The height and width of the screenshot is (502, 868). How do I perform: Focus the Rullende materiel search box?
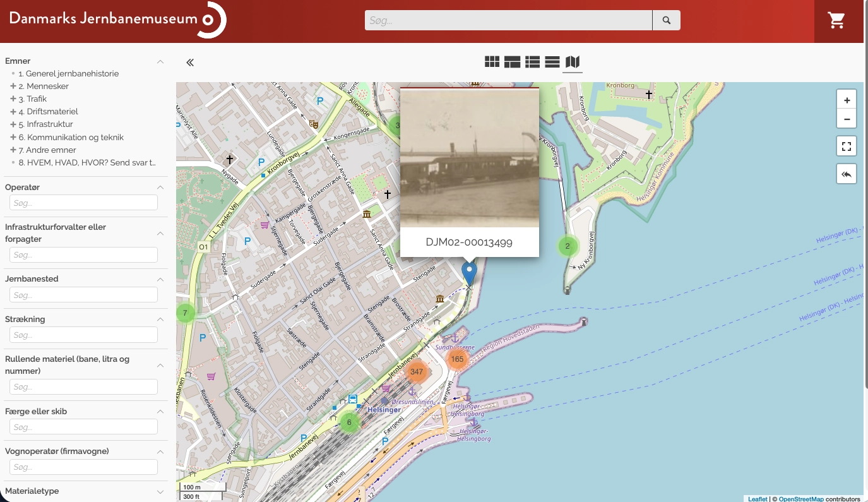tap(83, 386)
